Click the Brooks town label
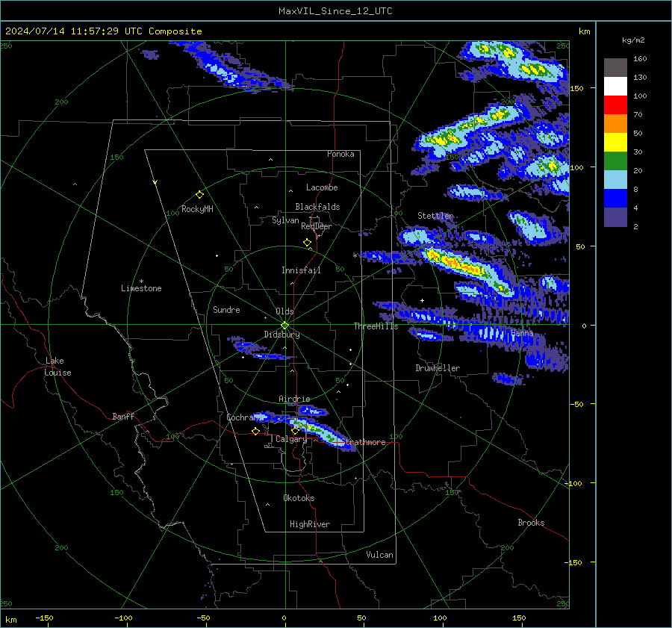Image resolution: width=672 pixels, height=628 pixels. pyautogui.click(x=531, y=523)
